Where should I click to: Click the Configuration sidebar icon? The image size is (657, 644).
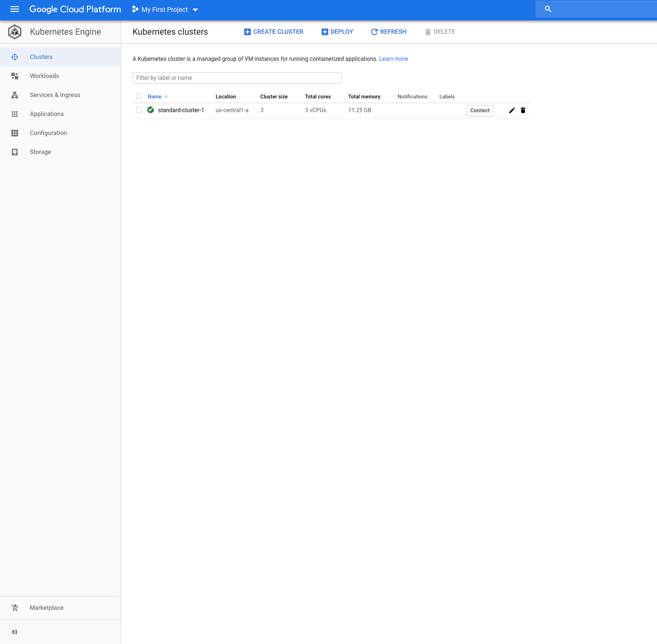pyautogui.click(x=15, y=133)
